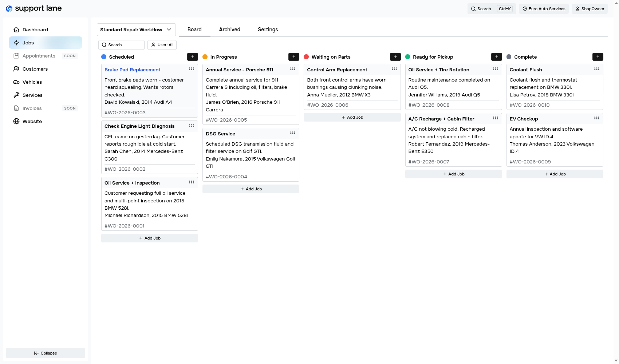
Task: Open the Invoices section
Action: tap(32, 108)
